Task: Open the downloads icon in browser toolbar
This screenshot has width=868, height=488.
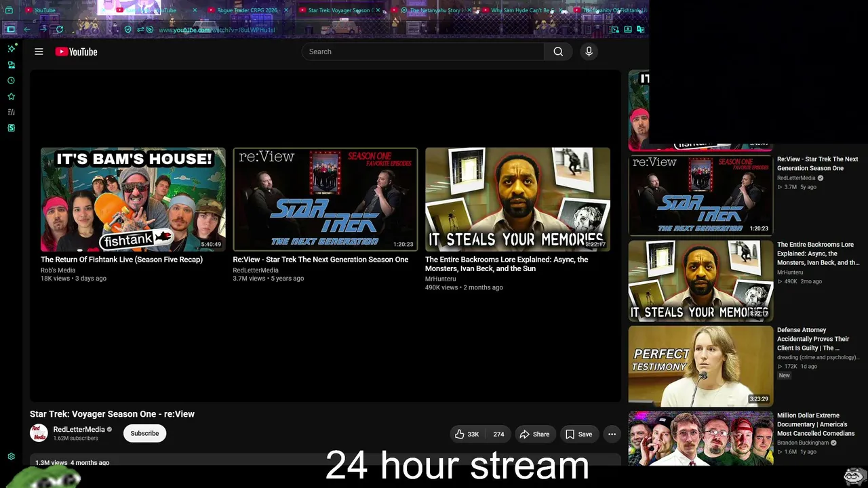Action: [x=627, y=30]
